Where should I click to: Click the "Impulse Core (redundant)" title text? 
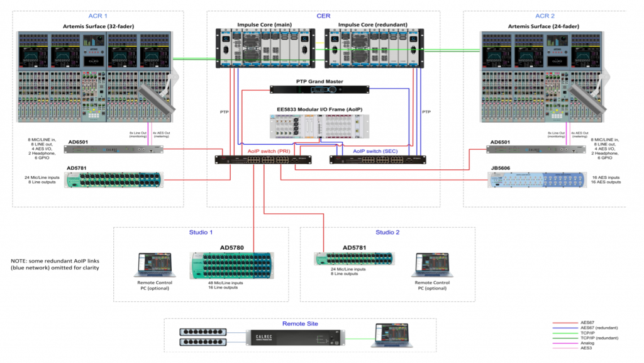pyautogui.click(x=373, y=25)
